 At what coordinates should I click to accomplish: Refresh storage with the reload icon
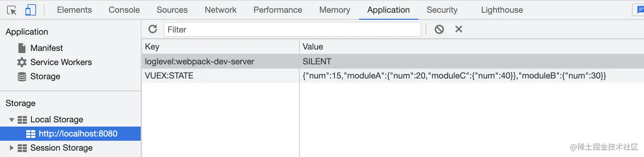(152, 29)
